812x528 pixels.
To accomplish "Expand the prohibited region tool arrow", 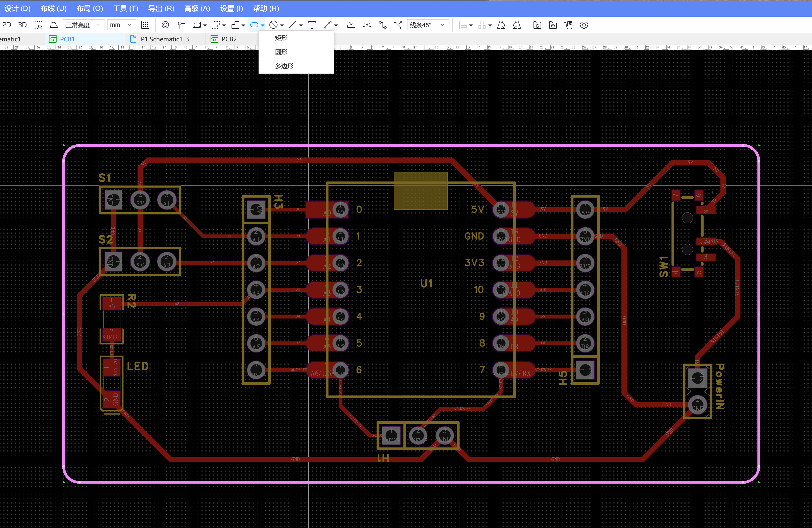I will pyautogui.click(x=282, y=25).
